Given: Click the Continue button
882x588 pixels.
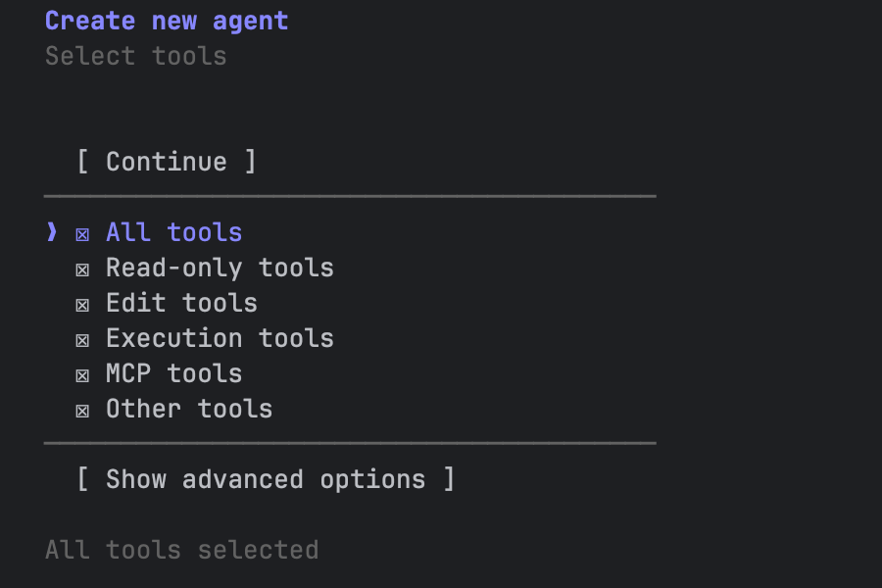Looking at the screenshot, I should [x=167, y=162].
